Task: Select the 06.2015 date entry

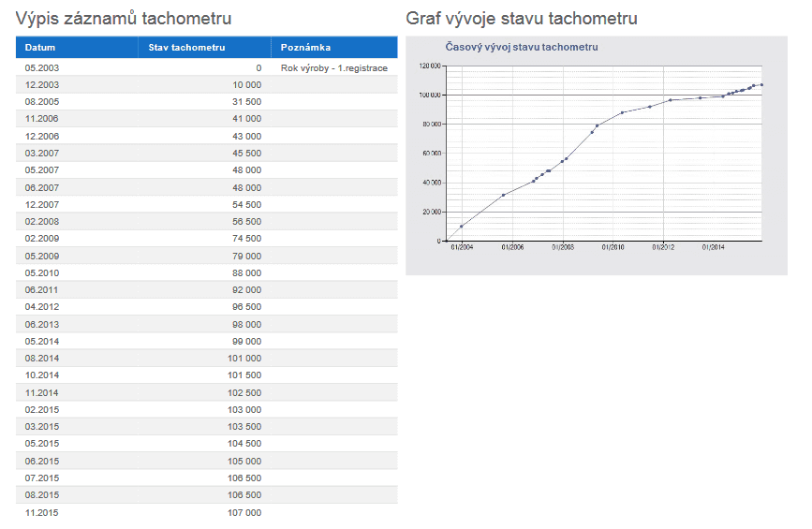Action: click(x=42, y=462)
